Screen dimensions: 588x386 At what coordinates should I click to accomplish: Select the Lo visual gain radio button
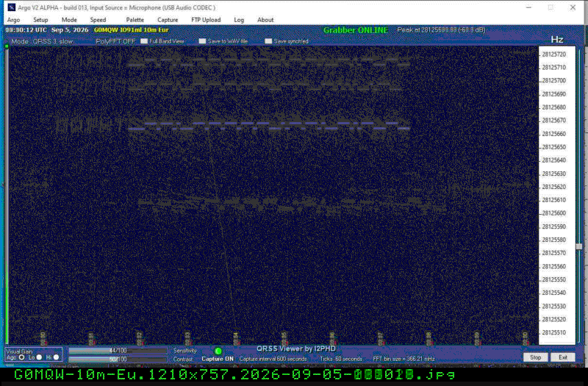(x=40, y=357)
